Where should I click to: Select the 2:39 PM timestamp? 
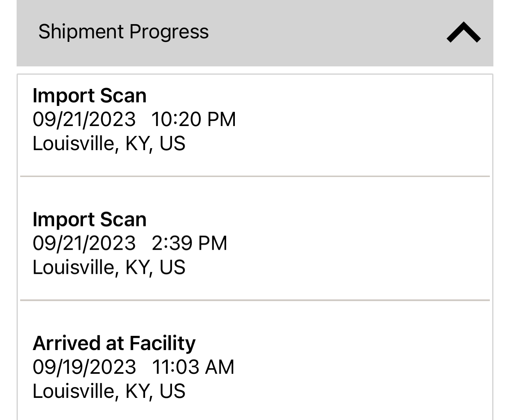coord(189,243)
